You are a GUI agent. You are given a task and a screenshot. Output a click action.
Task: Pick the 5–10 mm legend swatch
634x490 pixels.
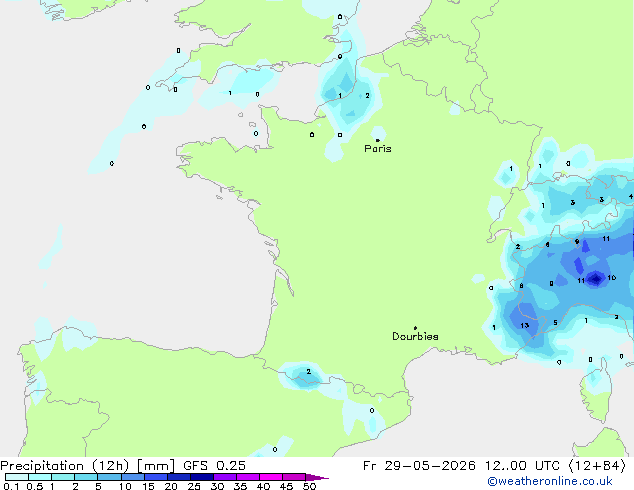(x=109, y=477)
